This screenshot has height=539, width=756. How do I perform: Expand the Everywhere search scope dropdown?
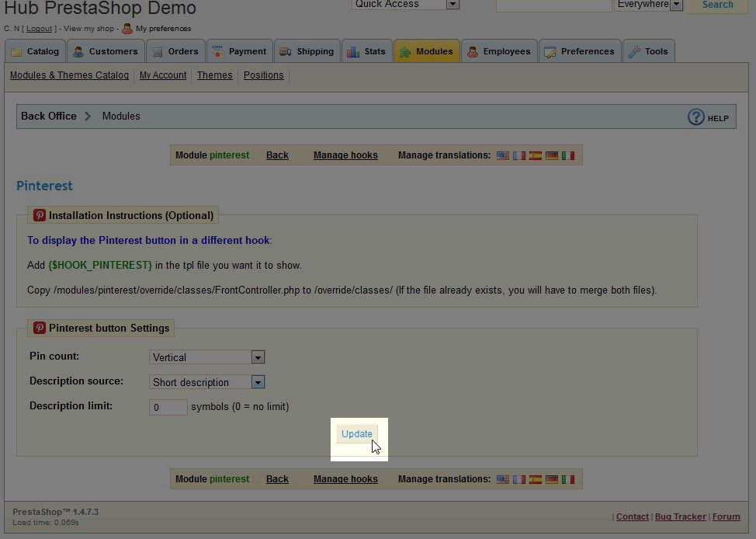pyautogui.click(x=675, y=5)
